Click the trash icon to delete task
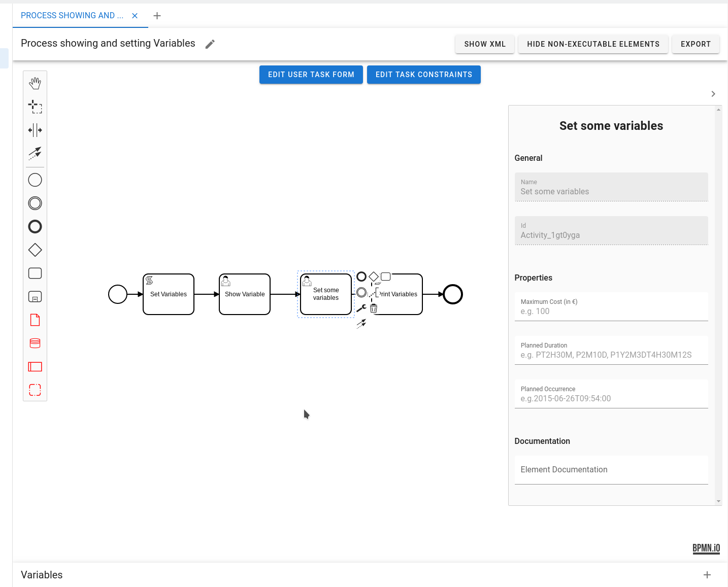Screen dimensions: 728x587 click(374, 308)
